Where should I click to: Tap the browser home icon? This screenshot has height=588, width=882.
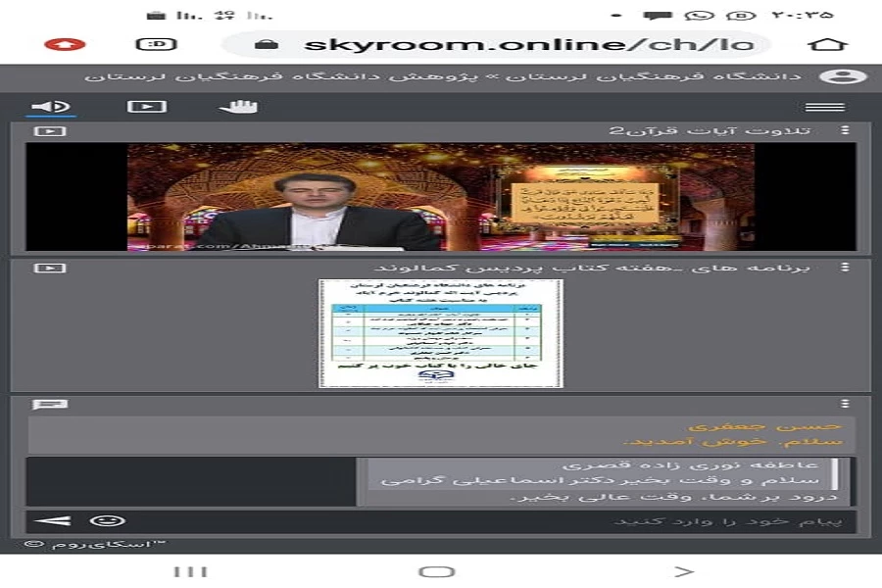coord(826,45)
